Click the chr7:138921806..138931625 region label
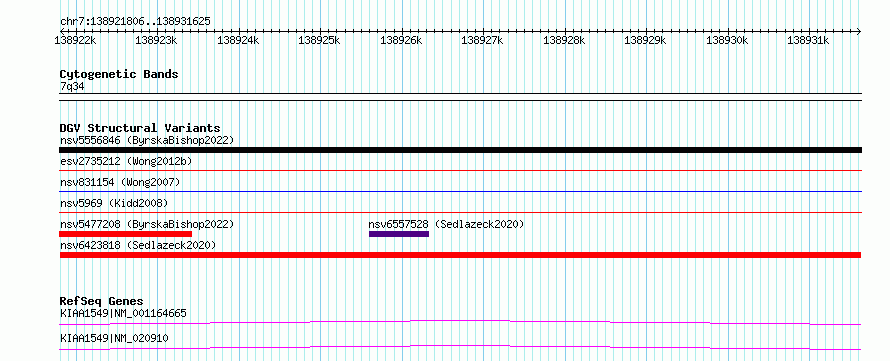The width and height of the screenshot is (890, 361). pos(135,22)
